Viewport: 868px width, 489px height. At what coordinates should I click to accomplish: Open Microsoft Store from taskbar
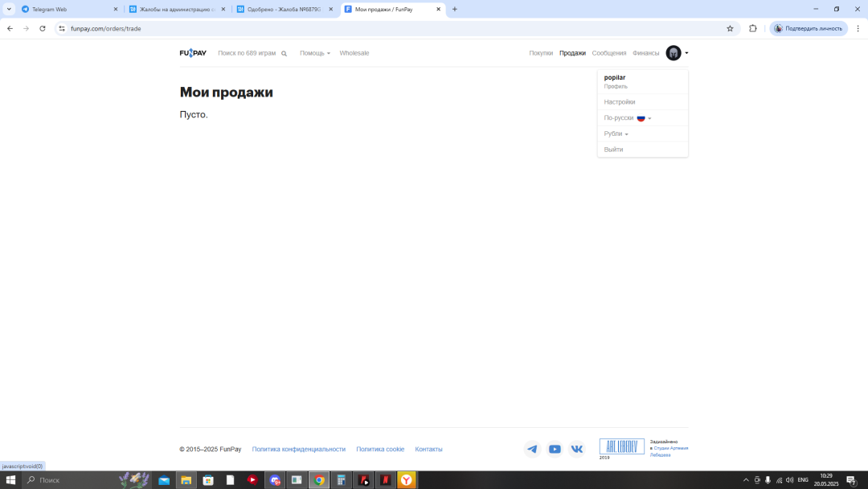208,480
